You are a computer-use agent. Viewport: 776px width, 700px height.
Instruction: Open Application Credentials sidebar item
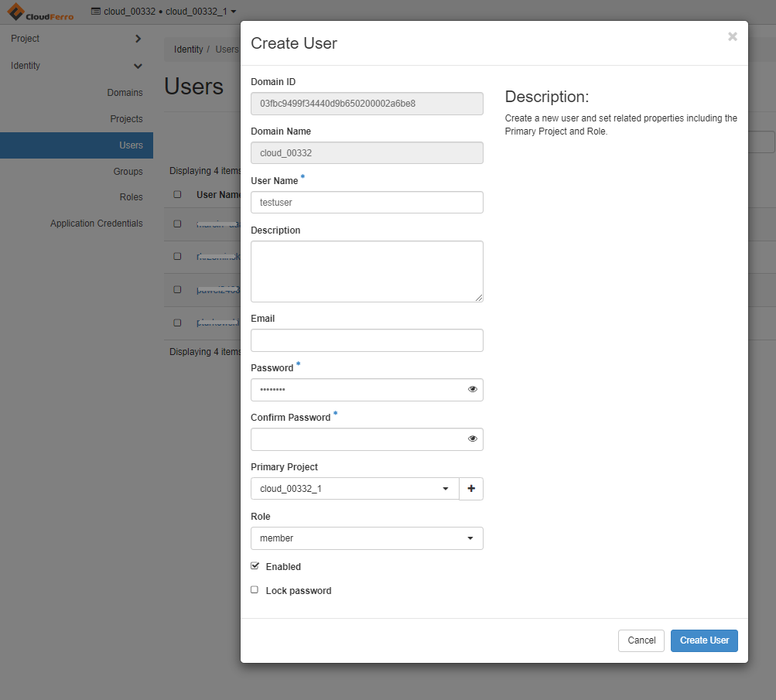pyautogui.click(x=97, y=224)
